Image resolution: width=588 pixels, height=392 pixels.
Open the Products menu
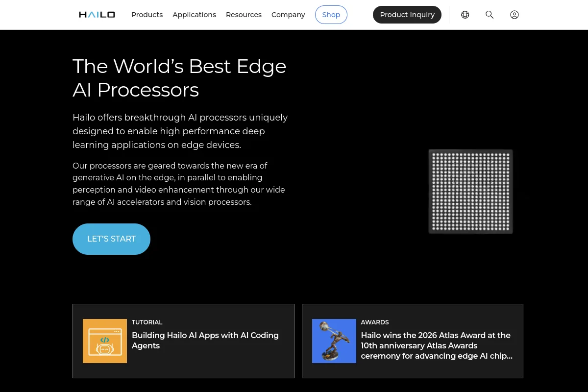tap(147, 15)
